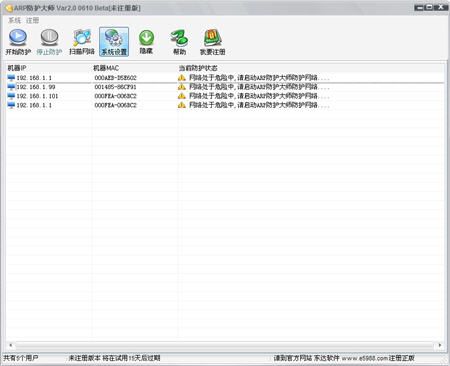The image size is (450, 366).
Task: Select IP address 192.168.1.101
Action: (x=37, y=96)
